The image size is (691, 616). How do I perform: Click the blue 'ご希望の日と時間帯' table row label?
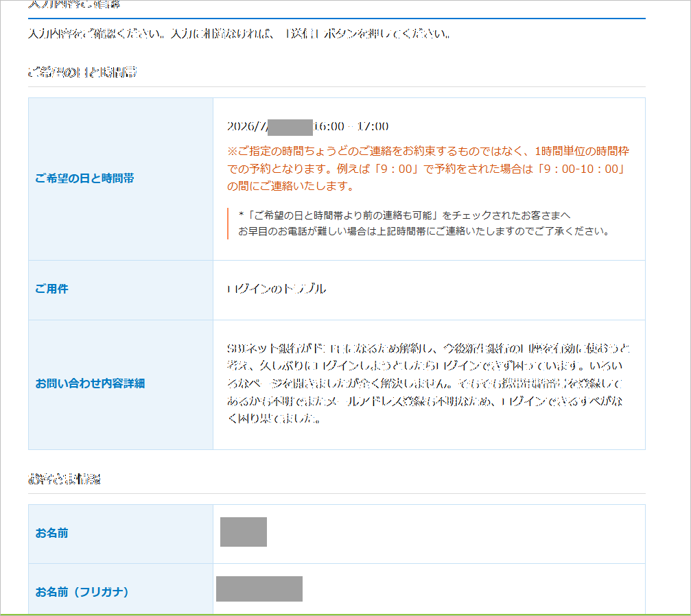point(84,178)
